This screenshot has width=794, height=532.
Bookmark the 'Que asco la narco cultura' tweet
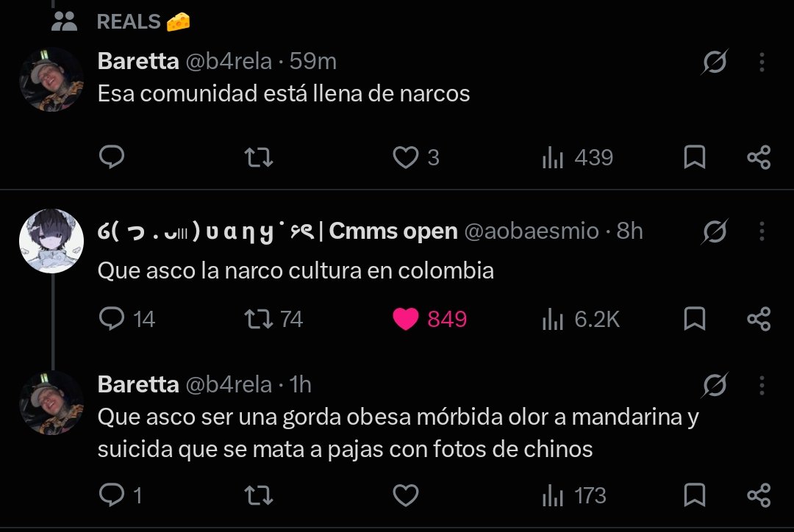click(694, 319)
